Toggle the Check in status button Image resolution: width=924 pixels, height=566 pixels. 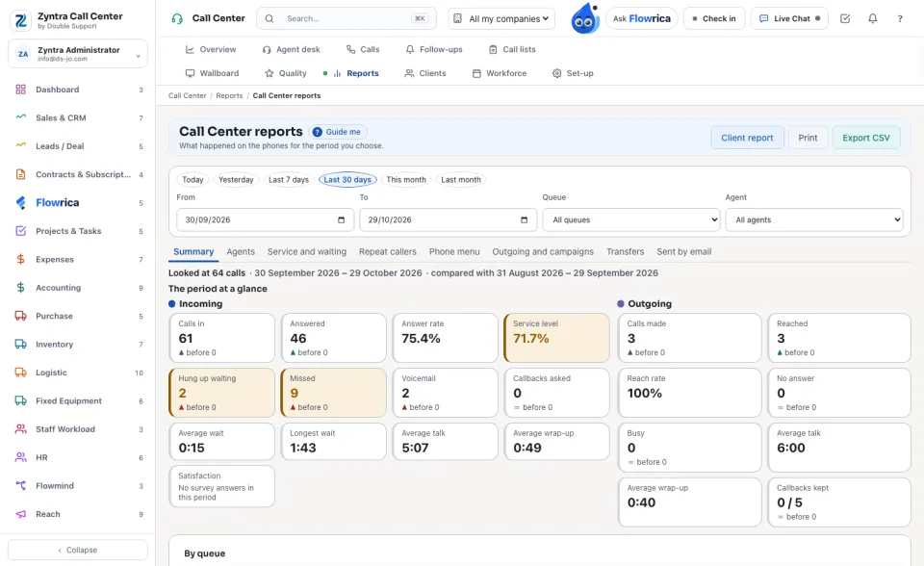[x=714, y=18]
